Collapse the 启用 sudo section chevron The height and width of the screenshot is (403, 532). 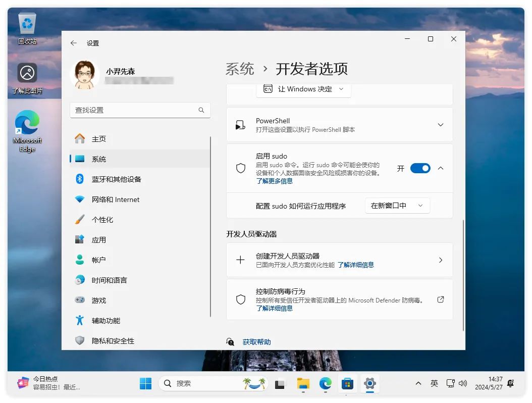(x=440, y=168)
